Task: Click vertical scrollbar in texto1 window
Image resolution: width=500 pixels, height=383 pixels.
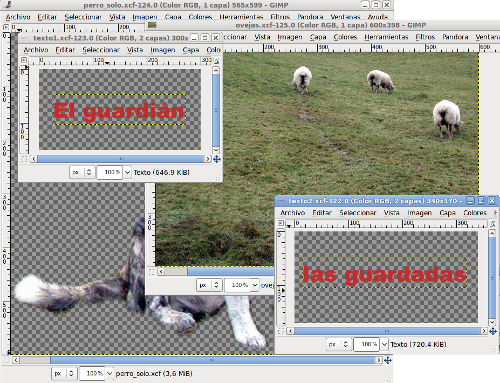Action: [216, 110]
